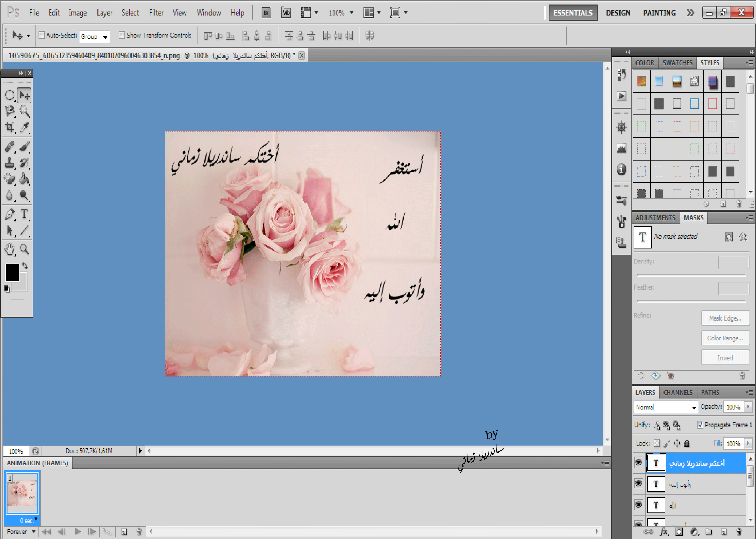Screen dimensions: 756x539
Task: Choose the Quick Selection wand tool
Action: coord(25,111)
